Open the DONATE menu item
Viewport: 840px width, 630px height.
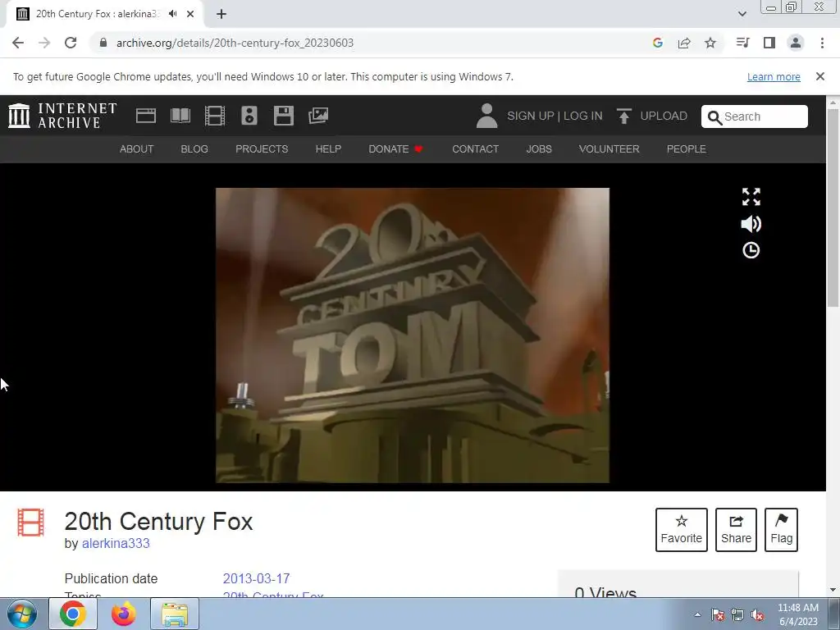coord(396,149)
